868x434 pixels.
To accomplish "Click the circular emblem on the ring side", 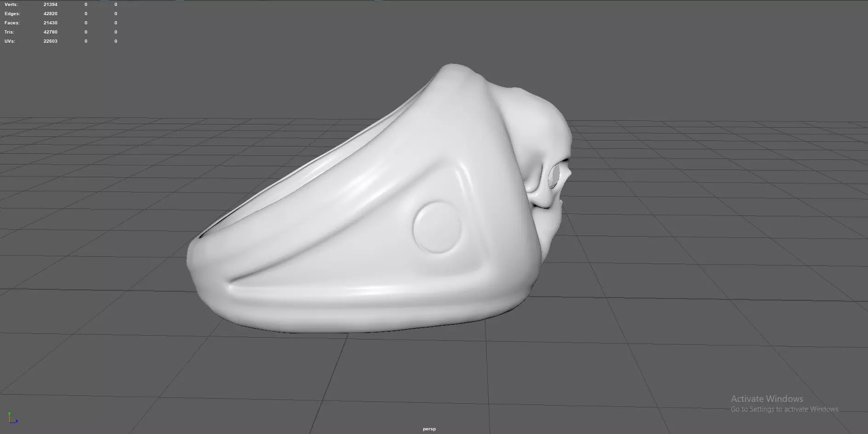I will coord(437,227).
